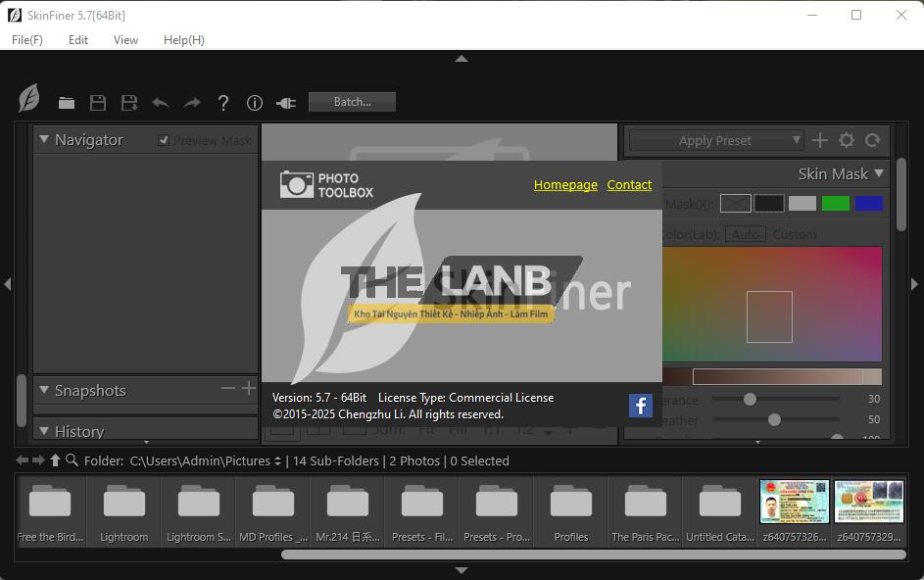The width and height of the screenshot is (924, 580).
Task: Open The Paris Pac... folder
Action: [646, 511]
